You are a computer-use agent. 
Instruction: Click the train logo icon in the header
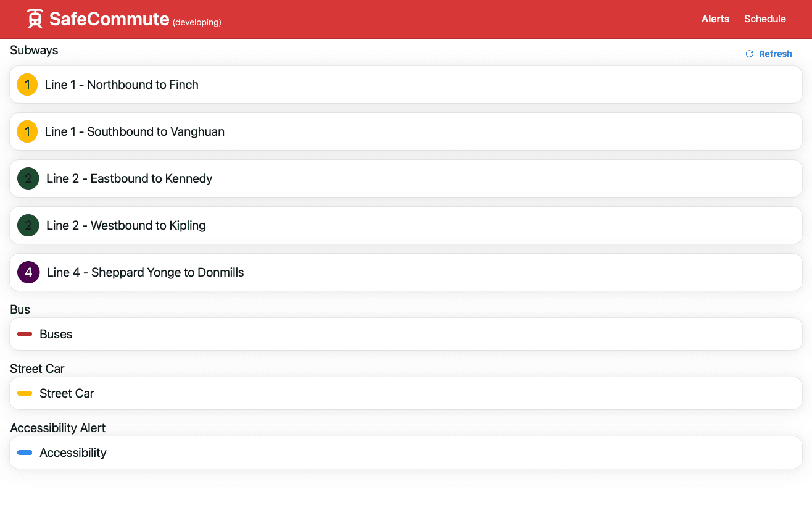click(x=35, y=18)
